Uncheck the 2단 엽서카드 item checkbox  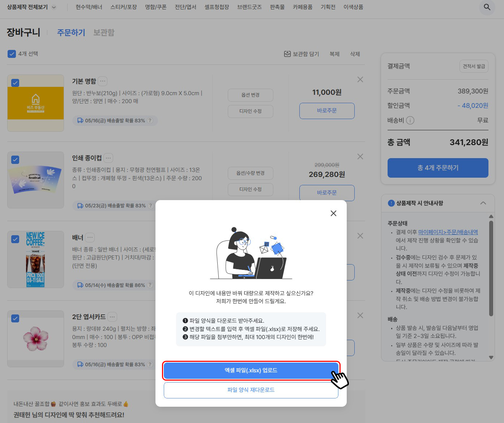[x=15, y=318]
